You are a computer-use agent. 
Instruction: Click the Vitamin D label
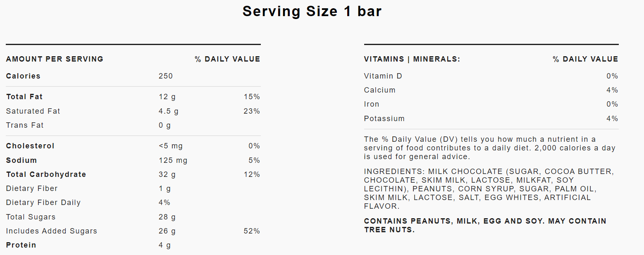tap(383, 76)
